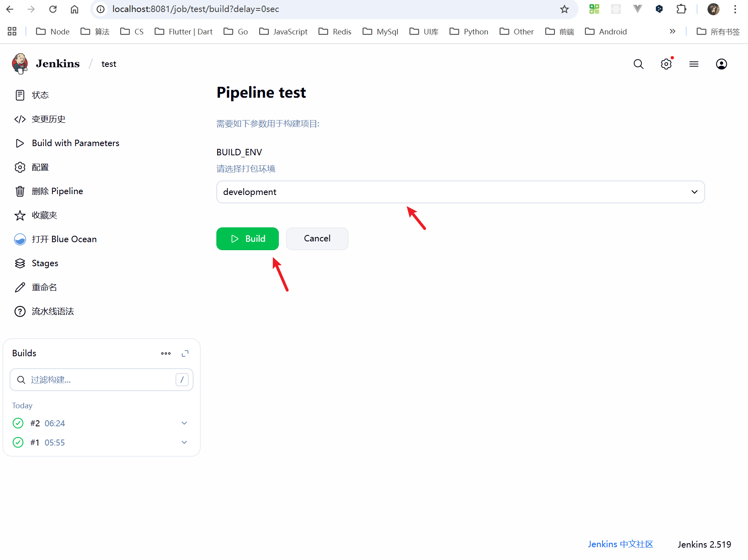The height and width of the screenshot is (560, 748).
Task: Open the Builds three-dots options menu
Action: (166, 353)
